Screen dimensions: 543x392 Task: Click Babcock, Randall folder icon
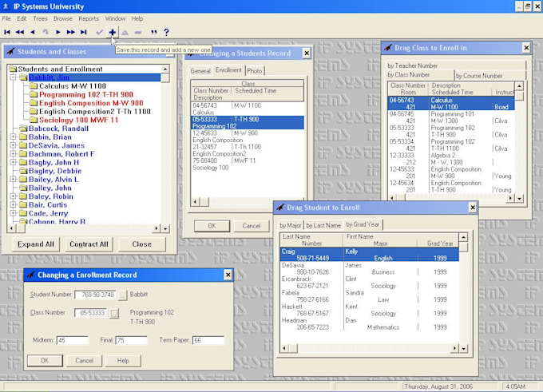click(23, 129)
